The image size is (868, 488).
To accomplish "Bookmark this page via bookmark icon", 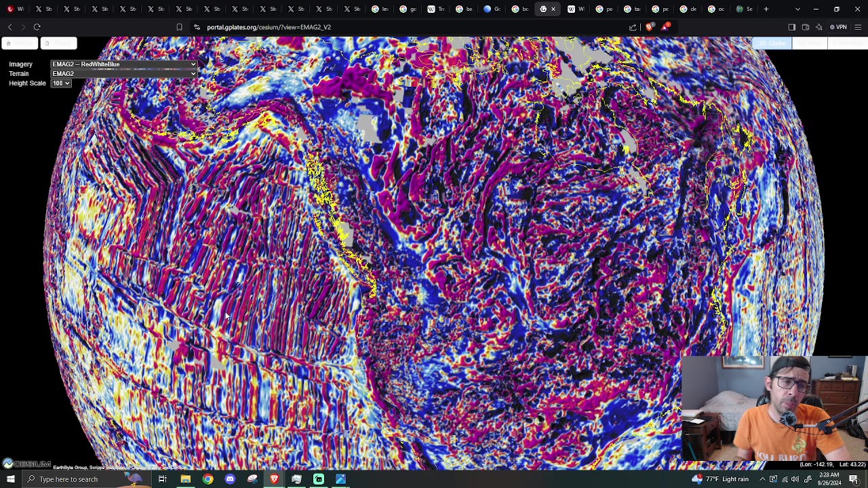I will pyautogui.click(x=179, y=27).
